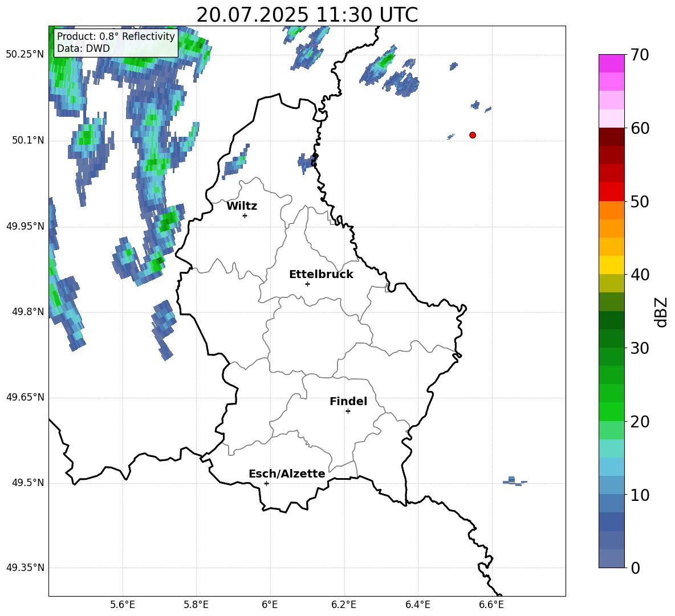Click the magenta band at top of colorbar
The image size is (675, 616).
point(611,63)
